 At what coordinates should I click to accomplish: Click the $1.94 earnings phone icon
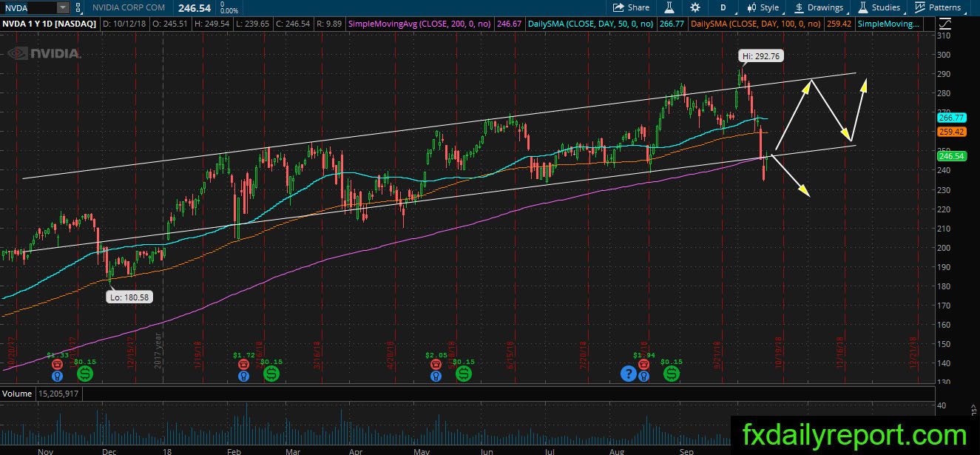(x=644, y=363)
